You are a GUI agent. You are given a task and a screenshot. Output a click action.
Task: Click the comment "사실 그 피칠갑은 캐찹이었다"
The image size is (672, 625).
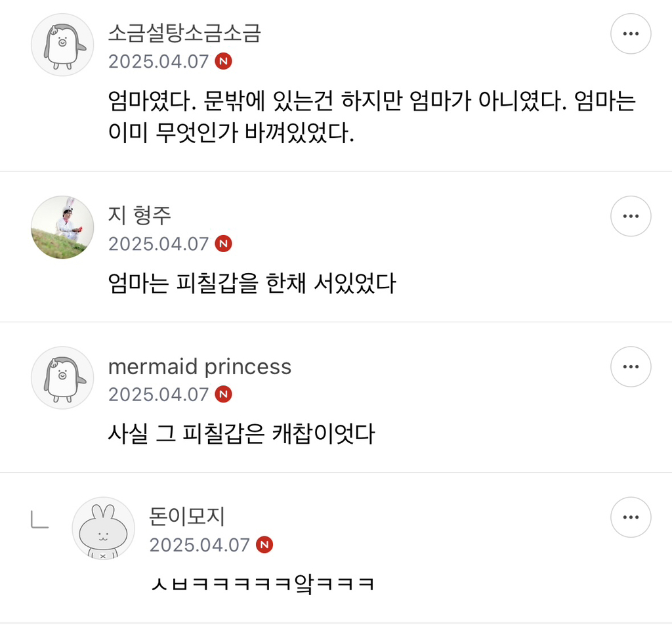[241, 434]
